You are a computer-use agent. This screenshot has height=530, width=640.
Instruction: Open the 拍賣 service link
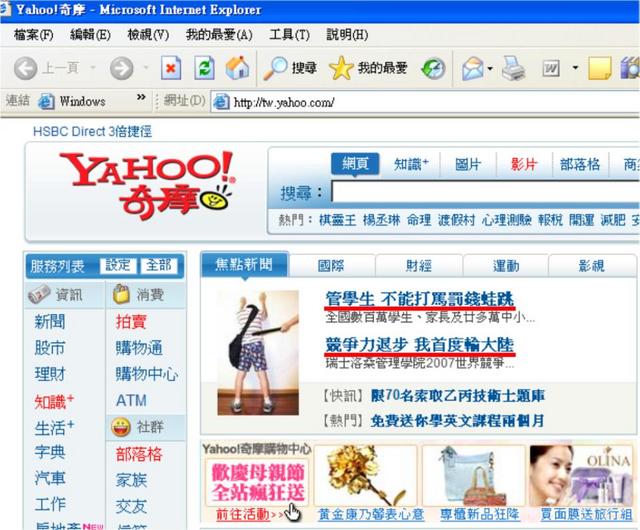(x=131, y=322)
